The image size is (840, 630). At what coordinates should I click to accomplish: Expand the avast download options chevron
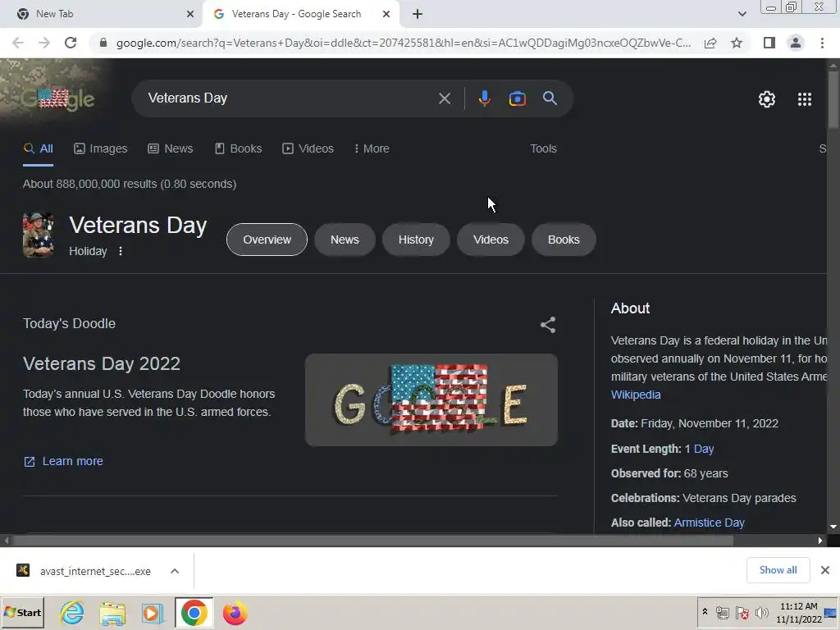pos(175,571)
